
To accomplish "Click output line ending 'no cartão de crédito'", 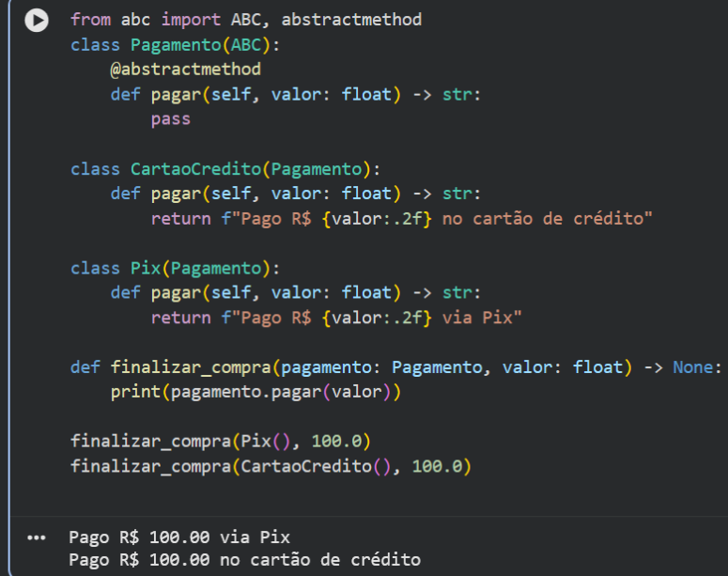I will [x=244, y=560].
